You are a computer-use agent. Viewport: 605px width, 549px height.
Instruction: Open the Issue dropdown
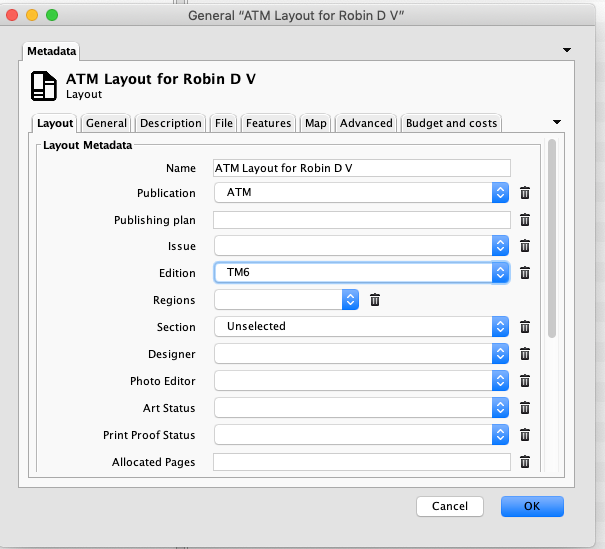tap(361, 246)
